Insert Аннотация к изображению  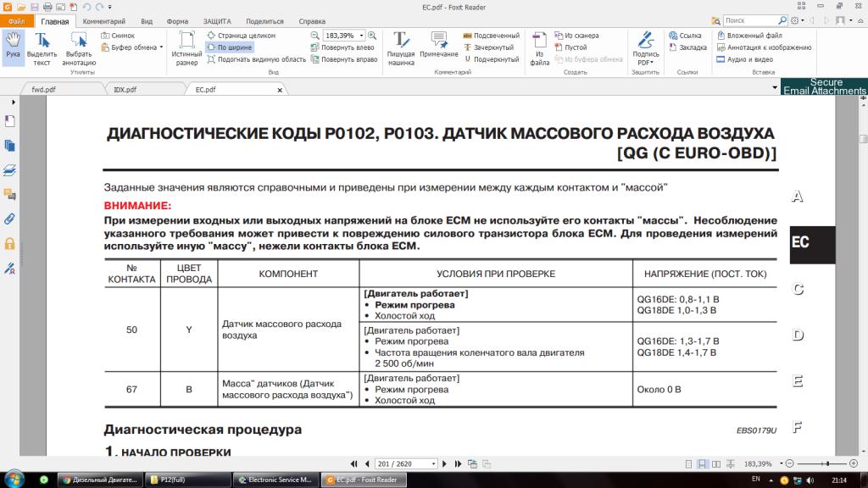coord(764,47)
